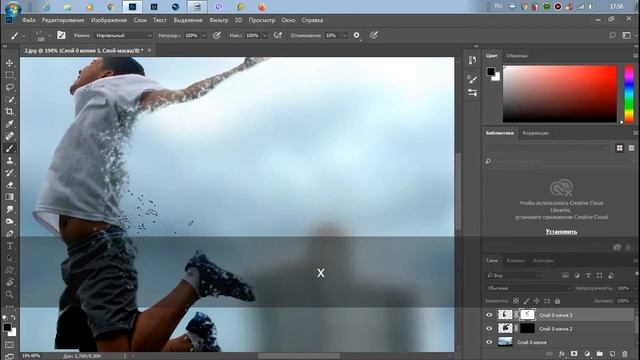
Task: Toggle lock position of layer
Action: pyautogui.click(x=536, y=301)
